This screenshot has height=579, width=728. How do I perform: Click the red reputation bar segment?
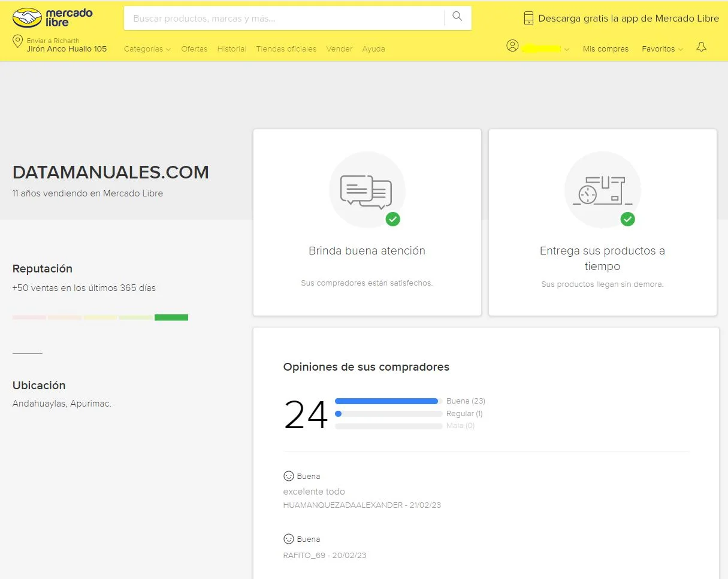[29, 317]
